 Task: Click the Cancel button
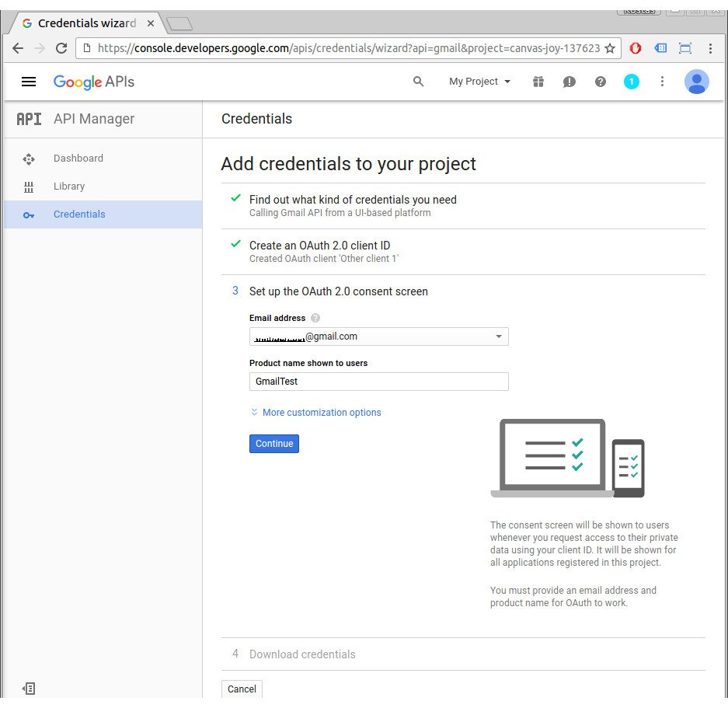click(x=242, y=689)
